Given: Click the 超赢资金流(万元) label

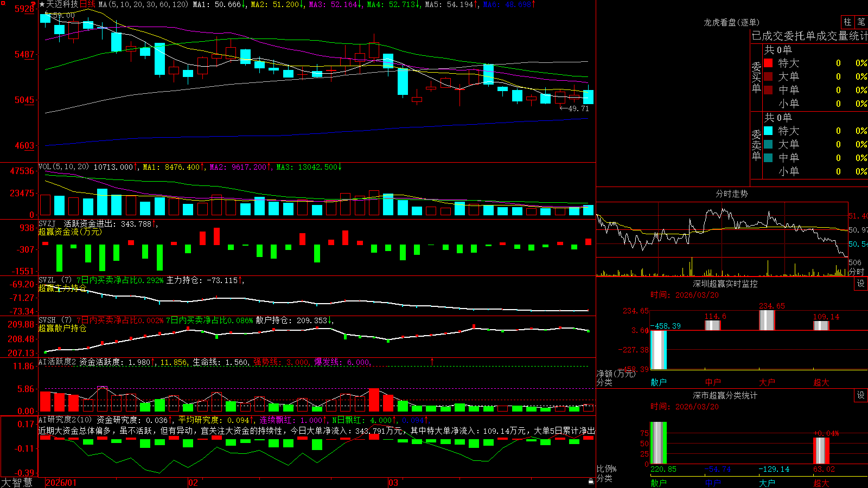Looking at the screenshot, I should (70, 232).
